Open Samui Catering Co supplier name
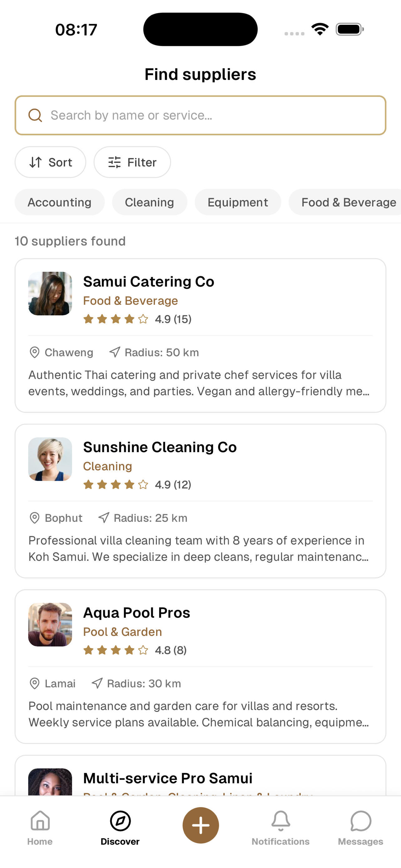The width and height of the screenshot is (401, 868). (148, 282)
